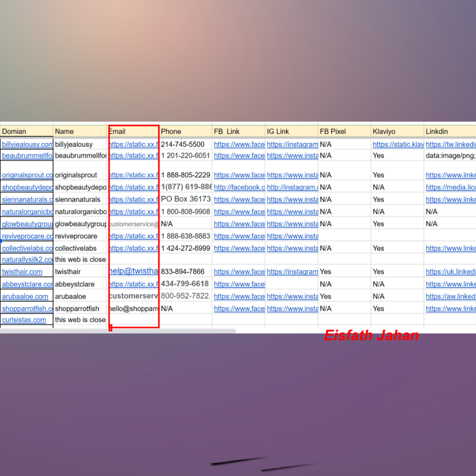
Task: Select the FB Pixel header cell
Action: coord(344,131)
